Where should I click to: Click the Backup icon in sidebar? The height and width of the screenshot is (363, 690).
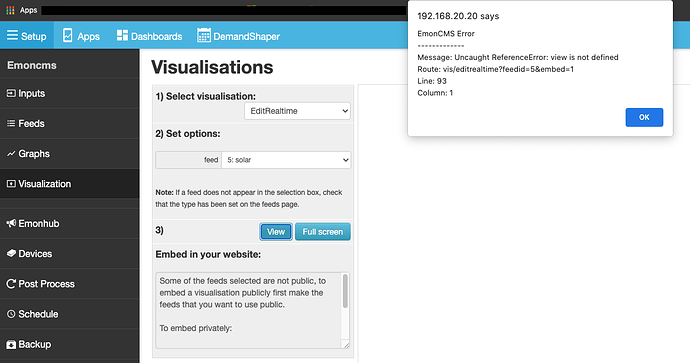click(x=11, y=345)
